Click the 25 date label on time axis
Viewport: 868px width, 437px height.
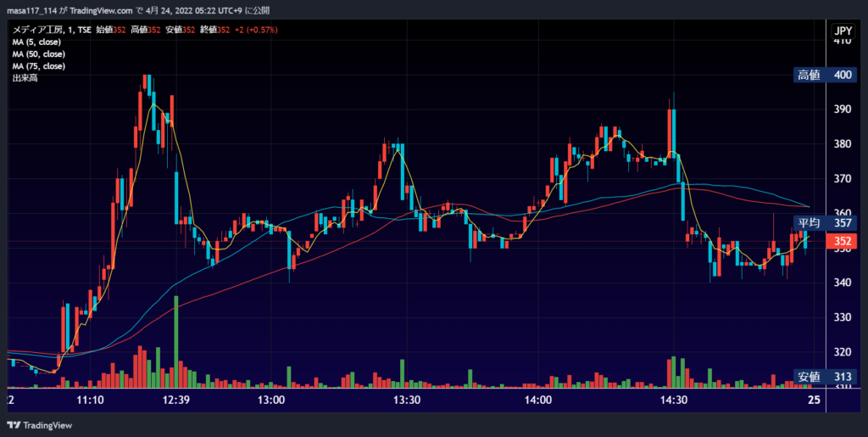814,400
